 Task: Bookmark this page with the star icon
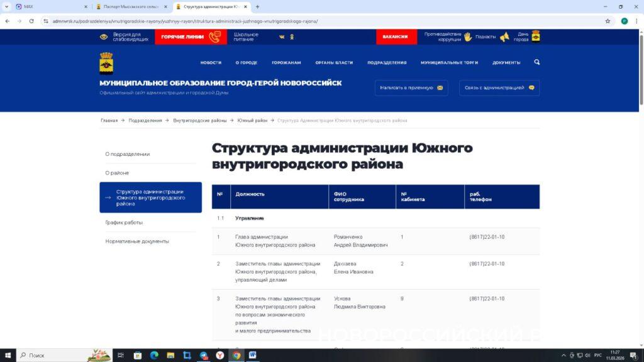[x=608, y=21]
